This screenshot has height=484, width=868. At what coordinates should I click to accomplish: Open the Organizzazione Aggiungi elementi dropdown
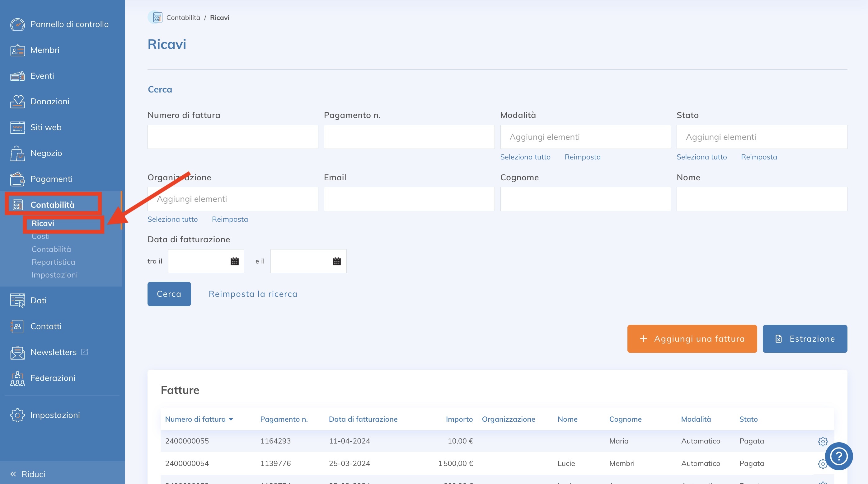(x=232, y=199)
